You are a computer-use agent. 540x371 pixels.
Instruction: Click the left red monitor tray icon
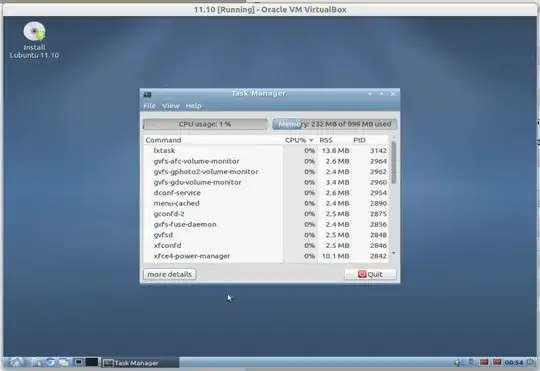click(x=484, y=362)
